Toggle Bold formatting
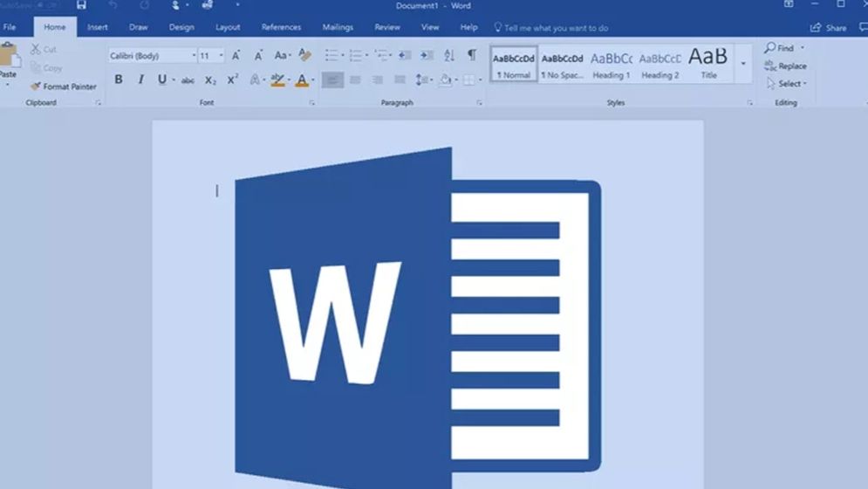This screenshot has height=489, width=868. [119, 80]
